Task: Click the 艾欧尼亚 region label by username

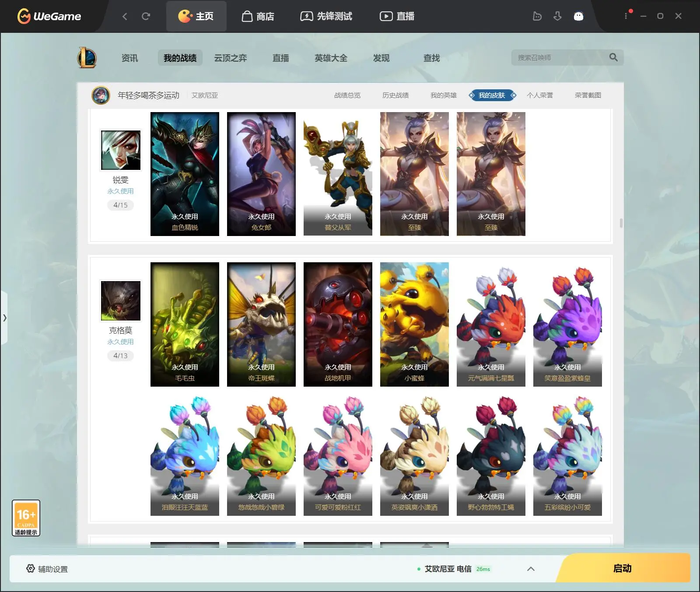Action: 205,95
